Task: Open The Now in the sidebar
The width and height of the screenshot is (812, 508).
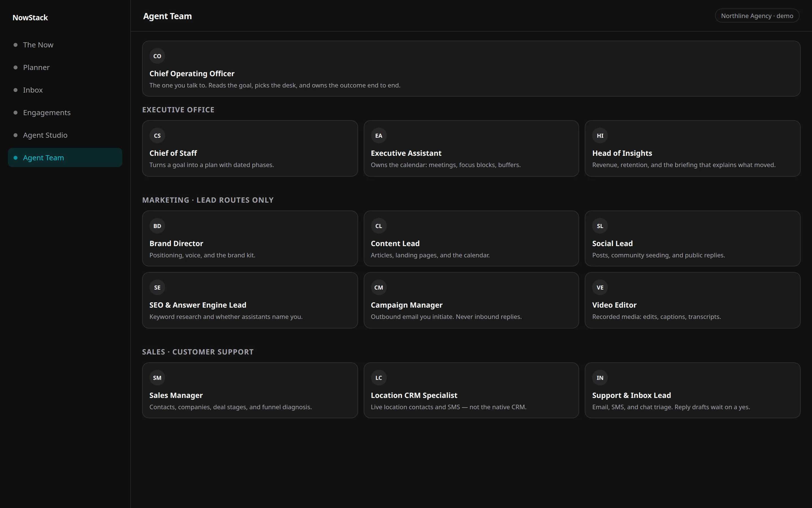Action: [x=65, y=45]
